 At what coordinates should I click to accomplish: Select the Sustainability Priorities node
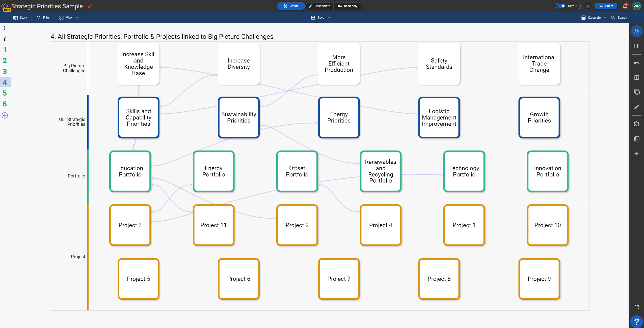(x=238, y=117)
